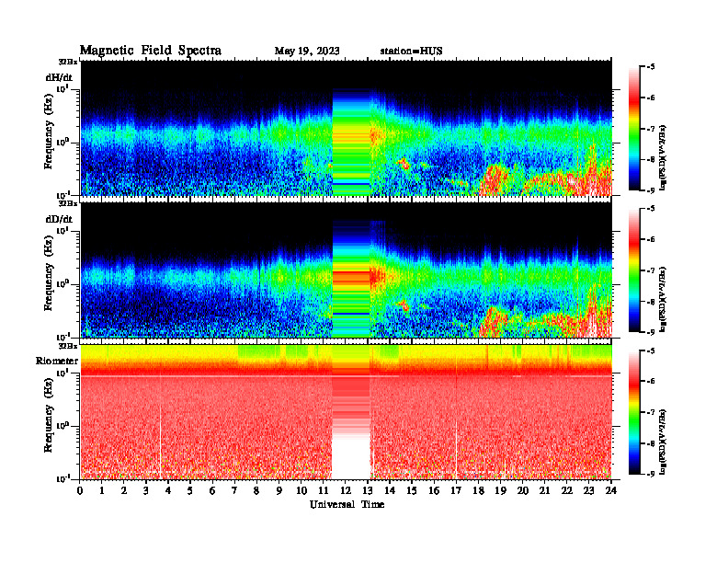The image size is (728, 563).
Task: Click inside the Riometer spectrogram plot
Action: (346, 411)
